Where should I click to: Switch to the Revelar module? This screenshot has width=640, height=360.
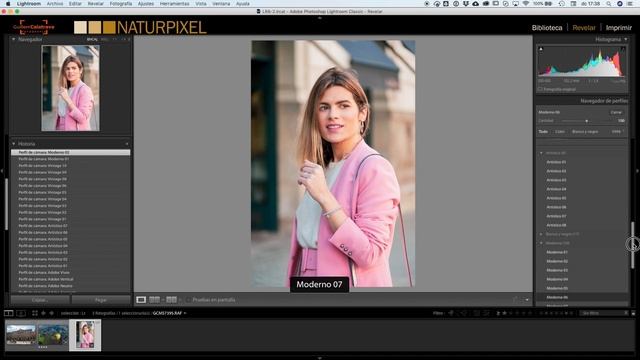tap(584, 28)
